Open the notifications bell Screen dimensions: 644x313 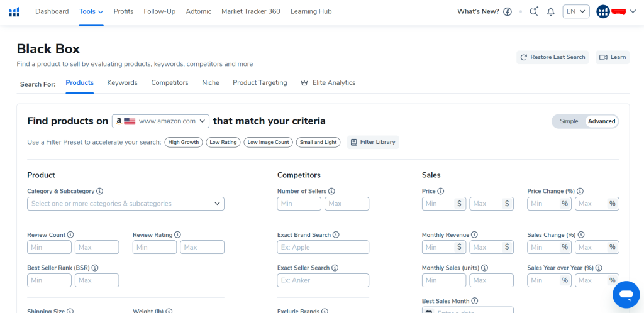coord(551,12)
